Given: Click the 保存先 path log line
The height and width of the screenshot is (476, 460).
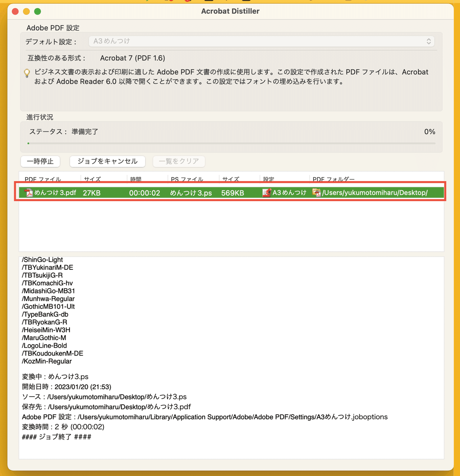Looking at the screenshot, I should coord(106,407).
